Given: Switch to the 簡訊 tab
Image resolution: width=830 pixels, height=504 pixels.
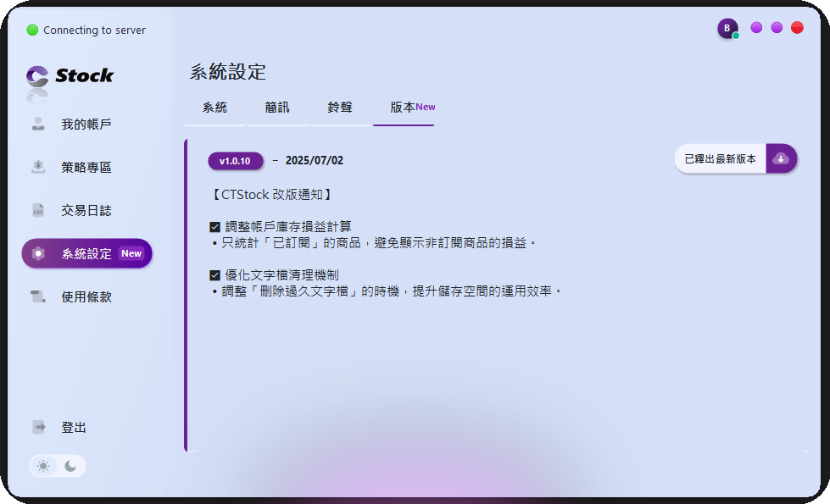Looking at the screenshot, I should point(277,108).
